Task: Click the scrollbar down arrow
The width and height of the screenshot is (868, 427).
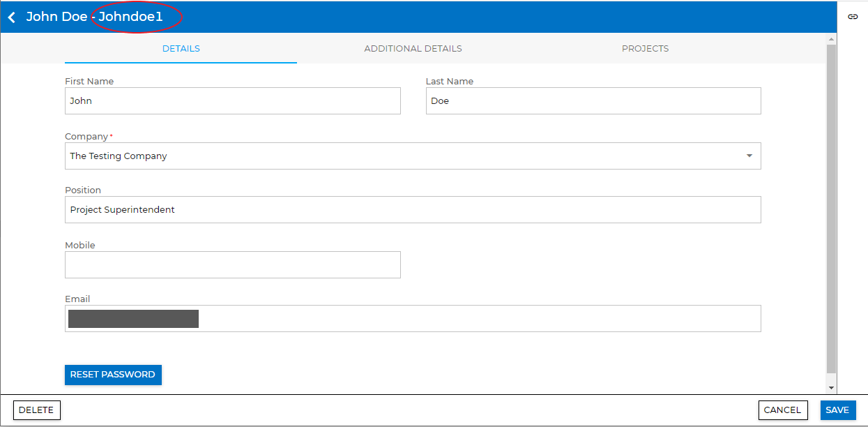Action: 831,387
